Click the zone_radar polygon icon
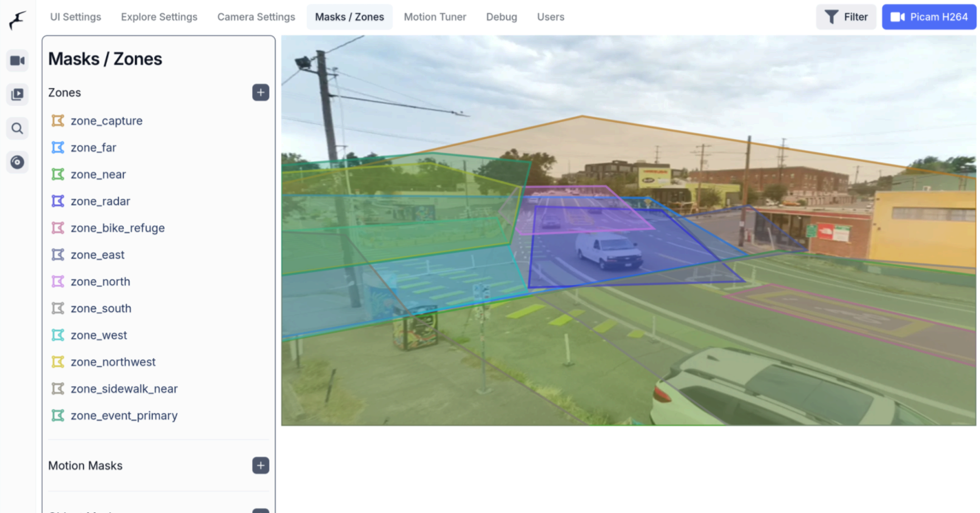Image resolution: width=980 pixels, height=513 pixels. coord(58,201)
